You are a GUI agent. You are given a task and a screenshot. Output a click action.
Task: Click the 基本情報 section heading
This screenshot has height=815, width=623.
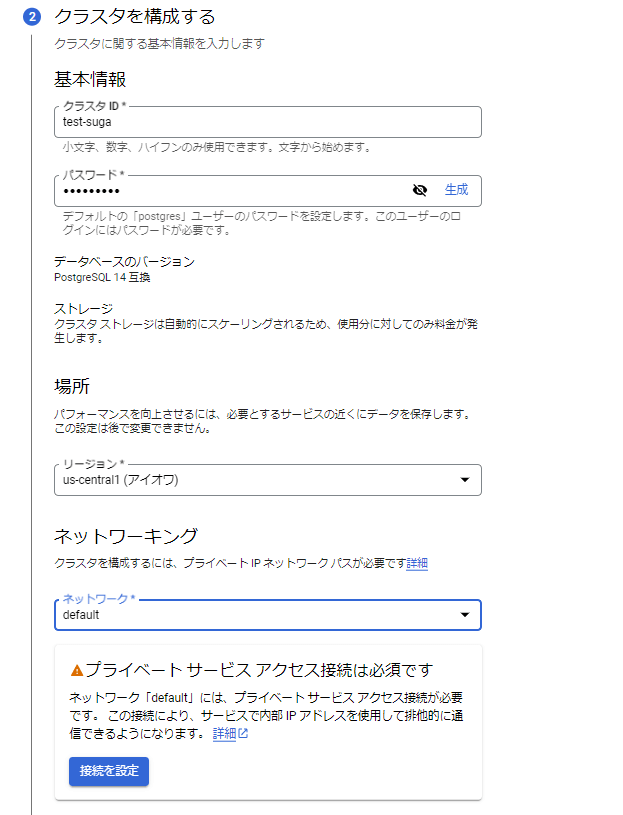90,79
